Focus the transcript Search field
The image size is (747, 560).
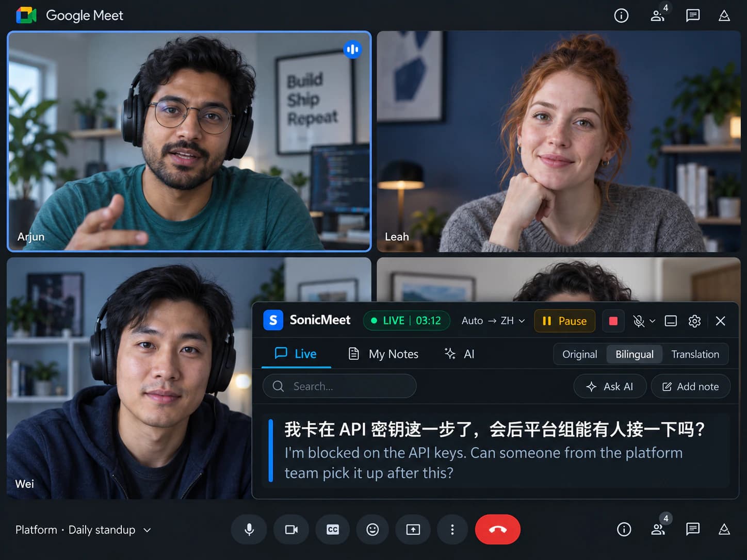339,386
